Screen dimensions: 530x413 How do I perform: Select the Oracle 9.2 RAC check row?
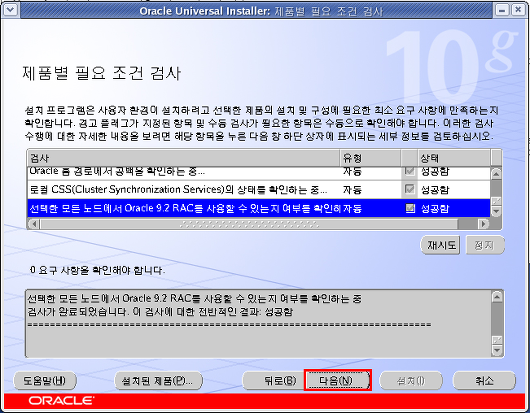(x=259, y=208)
